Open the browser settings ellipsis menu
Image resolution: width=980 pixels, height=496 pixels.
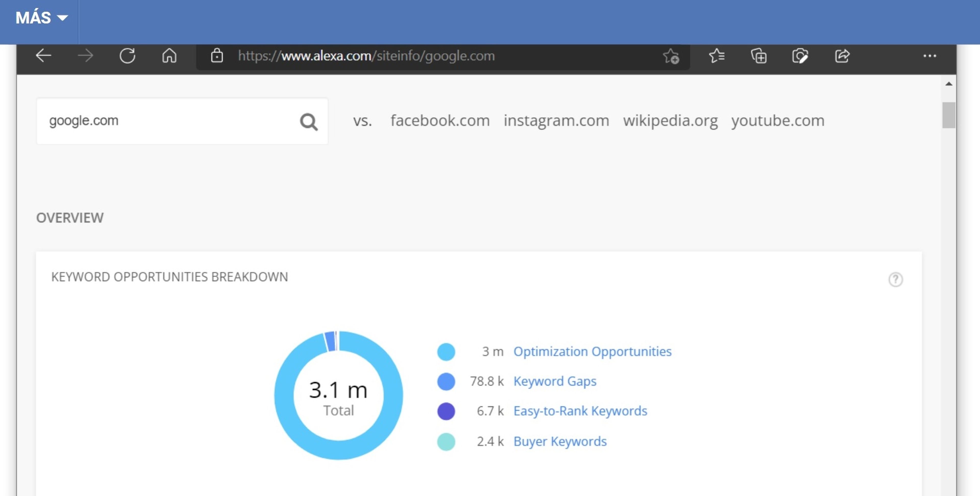point(929,56)
